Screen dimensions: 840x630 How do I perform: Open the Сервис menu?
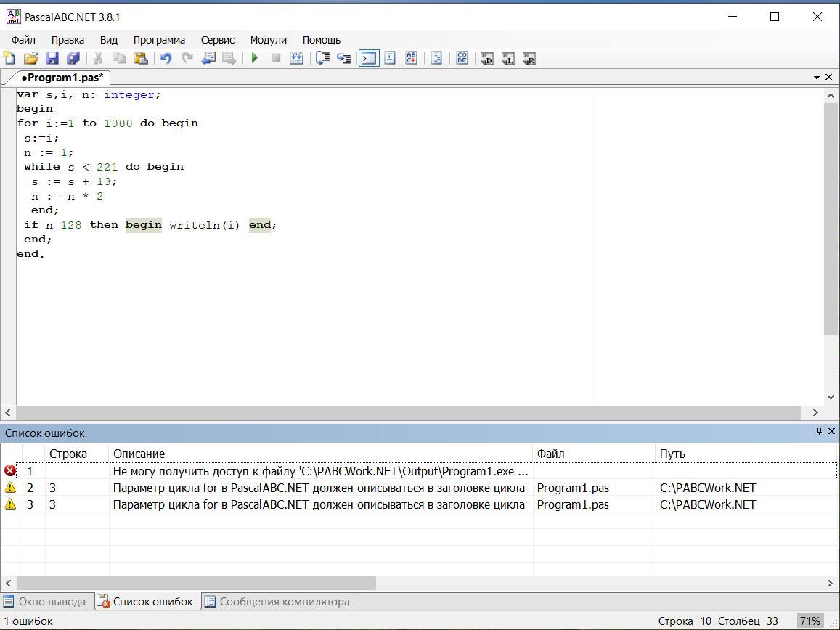pos(218,40)
